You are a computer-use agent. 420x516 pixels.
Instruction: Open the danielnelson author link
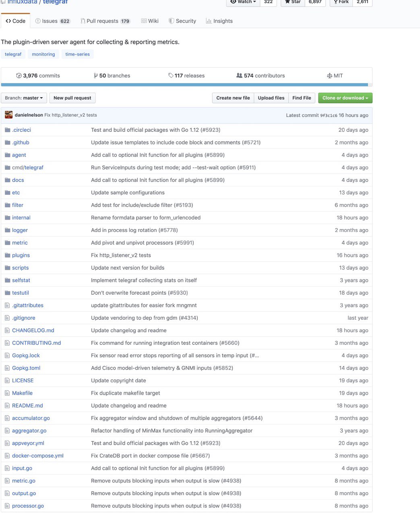(x=29, y=115)
